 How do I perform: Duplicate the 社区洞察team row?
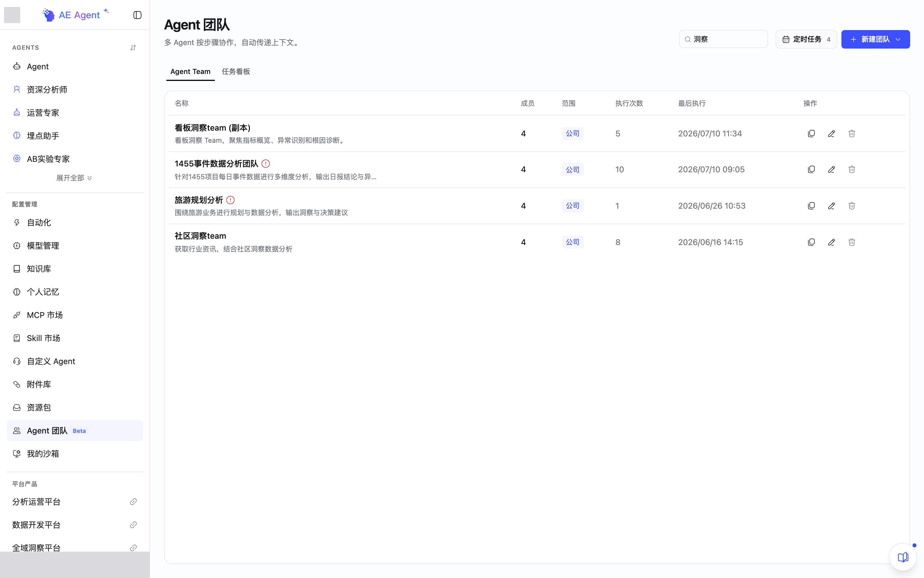click(811, 242)
